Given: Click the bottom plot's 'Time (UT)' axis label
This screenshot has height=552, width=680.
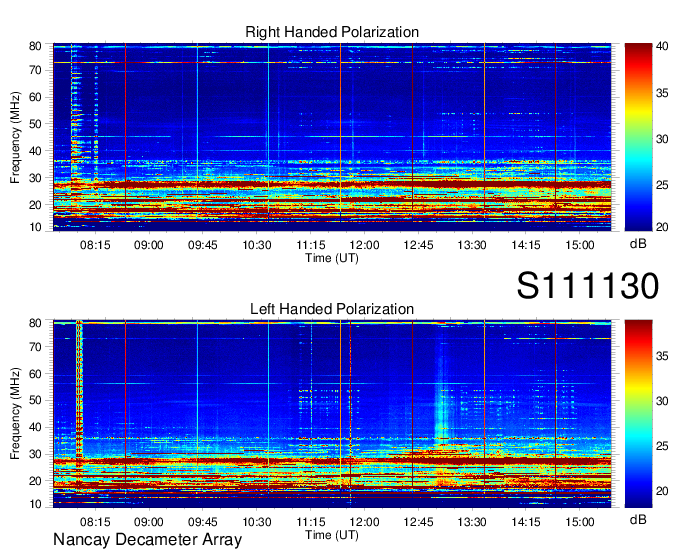Looking at the screenshot, I should click(332, 535).
